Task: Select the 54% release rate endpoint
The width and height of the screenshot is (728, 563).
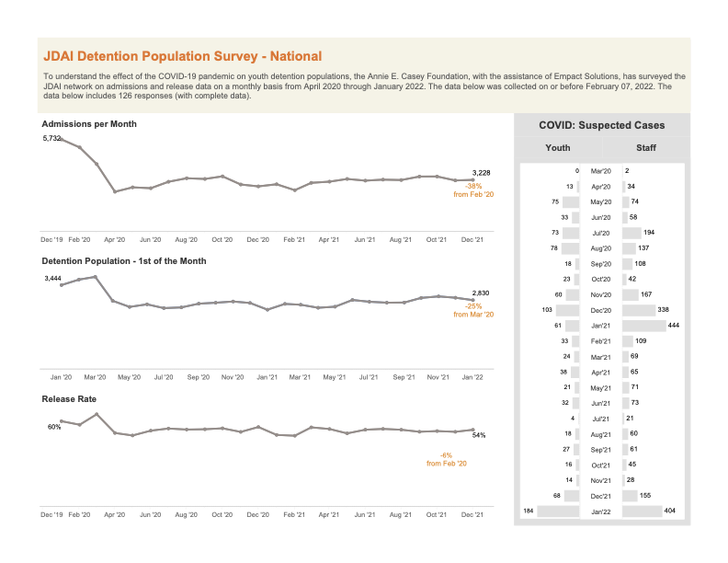Action: pos(473,430)
